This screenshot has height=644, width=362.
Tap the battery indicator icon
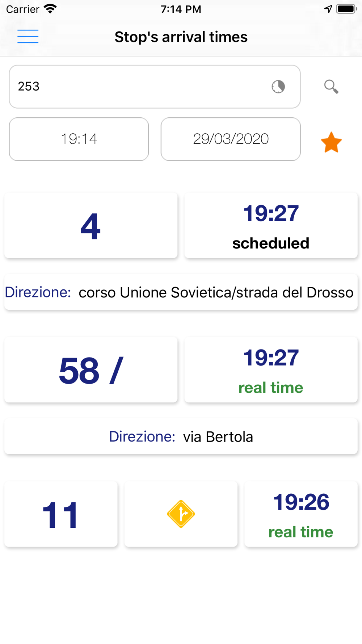346,9
